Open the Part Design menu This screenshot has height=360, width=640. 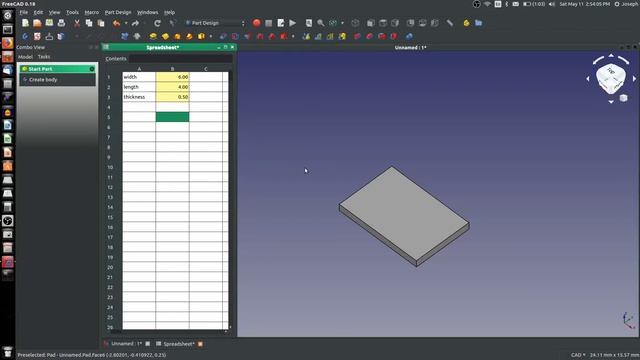[x=118, y=12]
